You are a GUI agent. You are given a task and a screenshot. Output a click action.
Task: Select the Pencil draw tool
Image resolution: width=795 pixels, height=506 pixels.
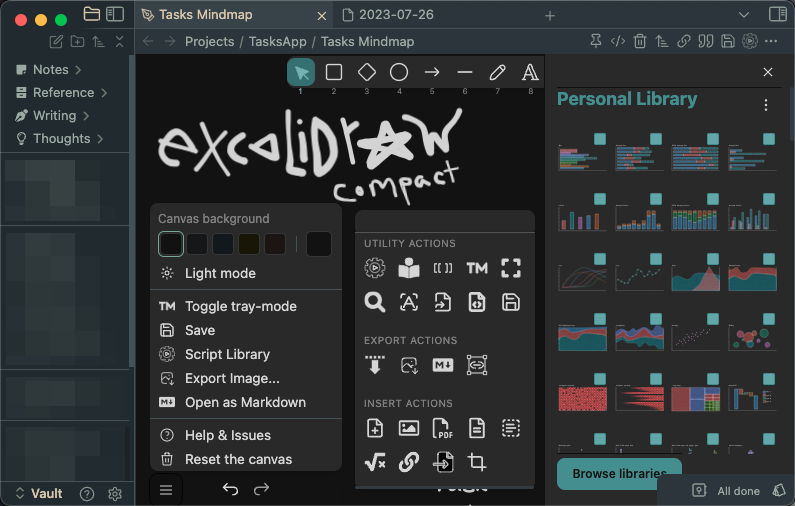[x=497, y=73]
